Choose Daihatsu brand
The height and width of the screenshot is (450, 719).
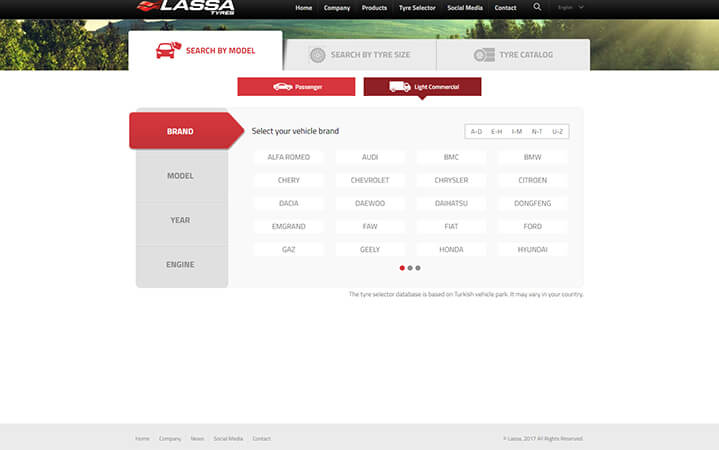coord(451,203)
